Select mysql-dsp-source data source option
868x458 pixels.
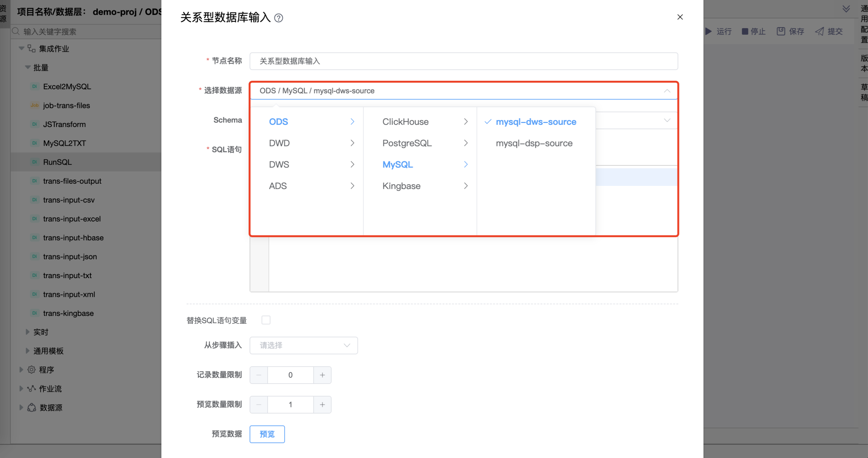click(534, 143)
